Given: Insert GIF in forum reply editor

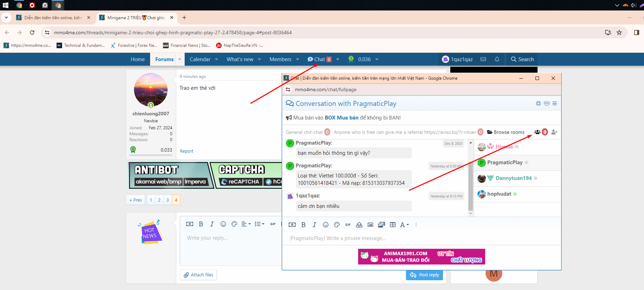Looking at the screenshot, I should pyautogui.click(x=273, y=224).
